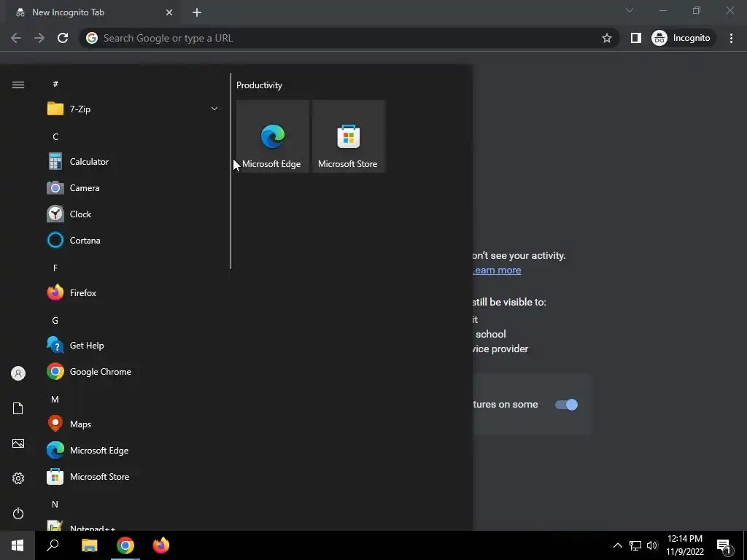Click the # letter header in app list
Viewport: 747px width, 560px height.
point(55,84)
